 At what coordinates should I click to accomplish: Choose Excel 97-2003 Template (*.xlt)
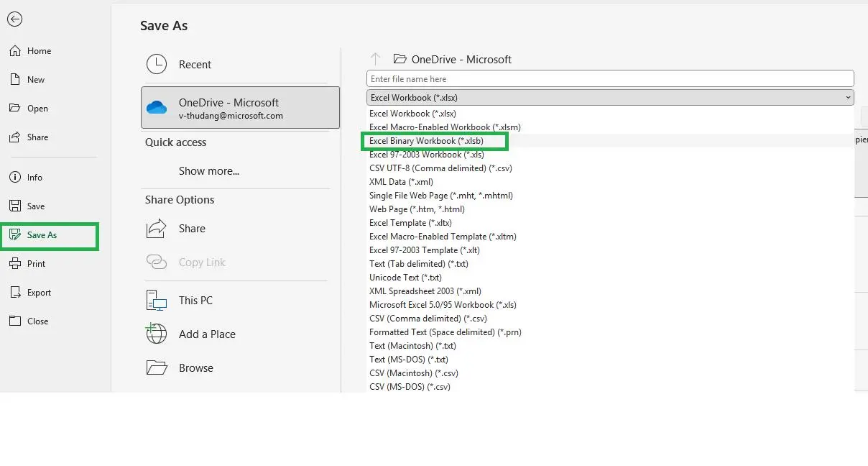coord(425,250)
